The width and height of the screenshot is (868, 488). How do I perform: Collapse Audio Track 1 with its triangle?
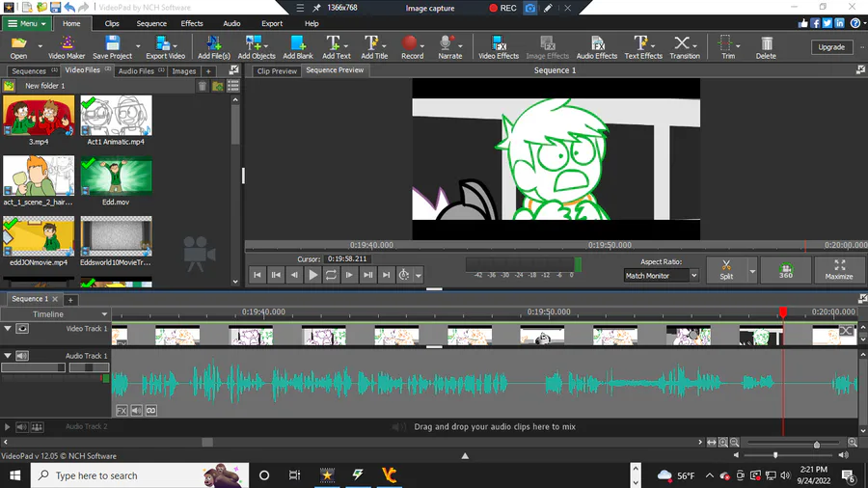click(8, 356)
